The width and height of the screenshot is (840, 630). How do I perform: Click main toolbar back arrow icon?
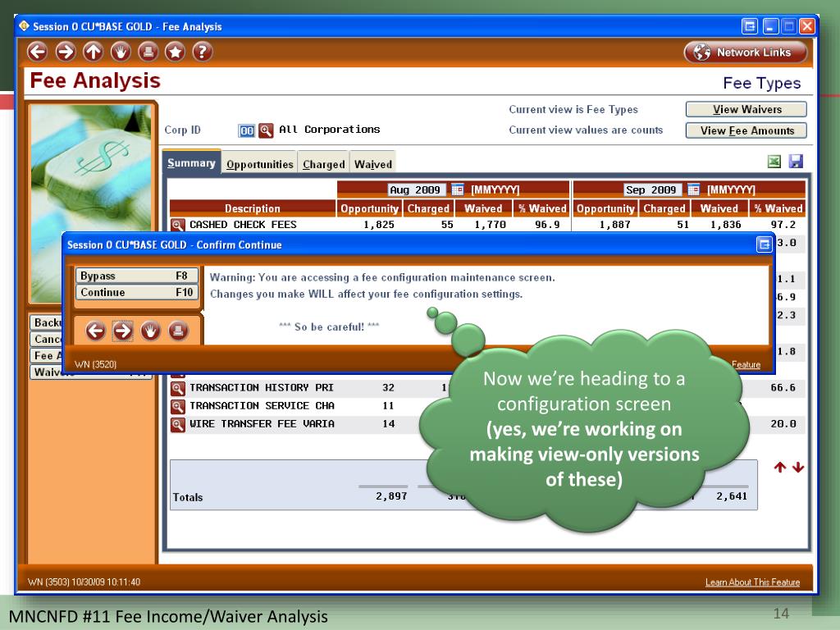38,52
